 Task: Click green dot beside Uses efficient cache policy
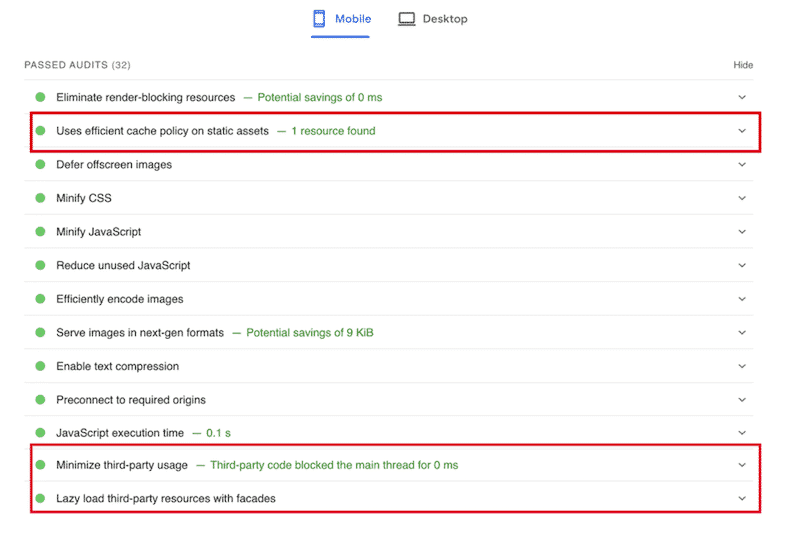point(40,131)
